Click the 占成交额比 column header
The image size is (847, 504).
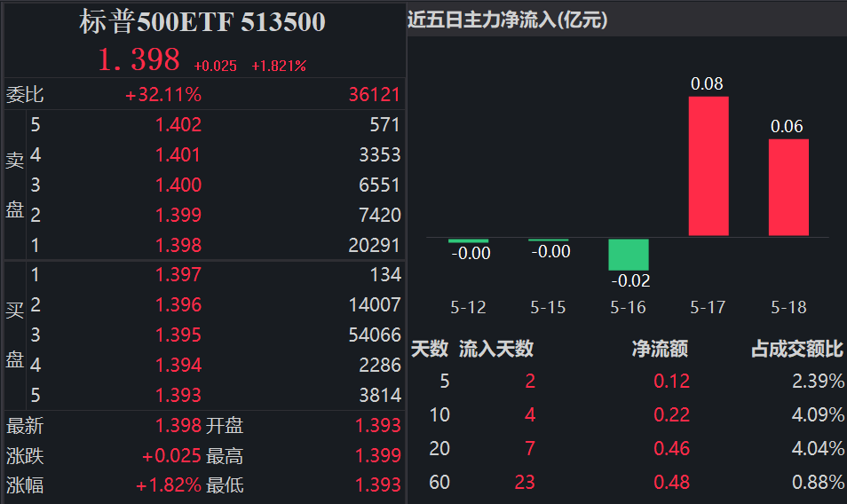797,349
